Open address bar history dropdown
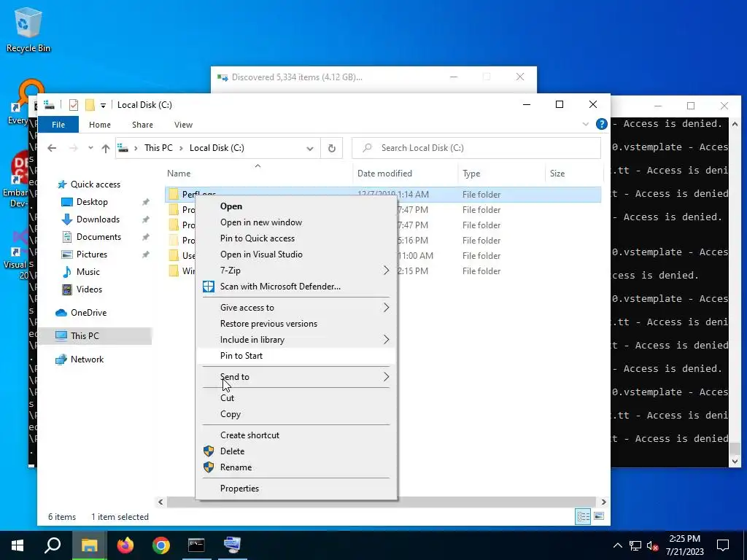The height and width of the screenshot is (560, 747). tap(309, 148)
